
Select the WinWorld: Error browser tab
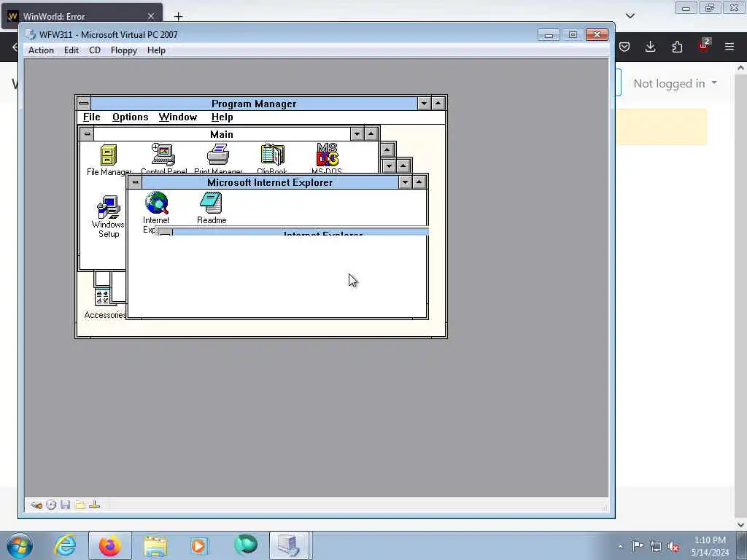pyautogui.click(x=82, y=16)
